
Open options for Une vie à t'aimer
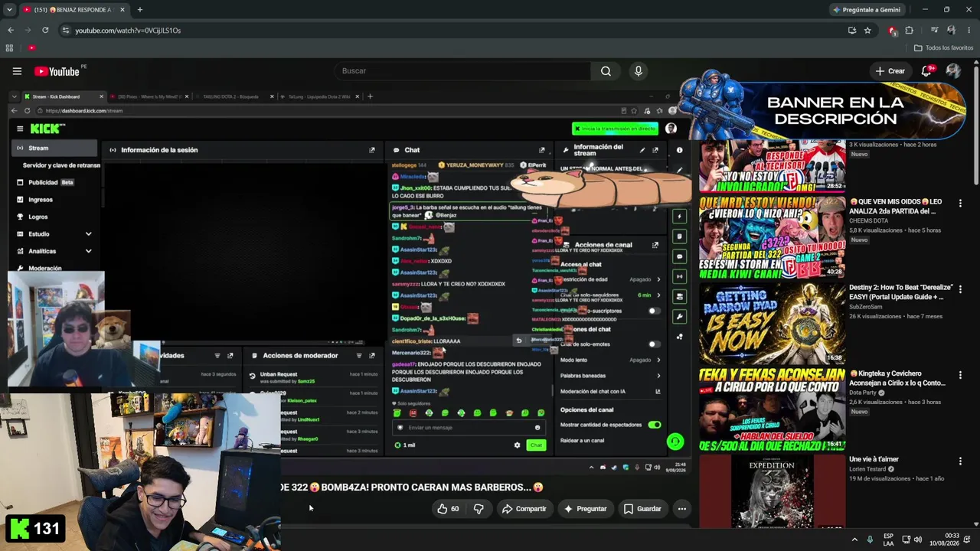pyautogui.click(x=960, y=461)
